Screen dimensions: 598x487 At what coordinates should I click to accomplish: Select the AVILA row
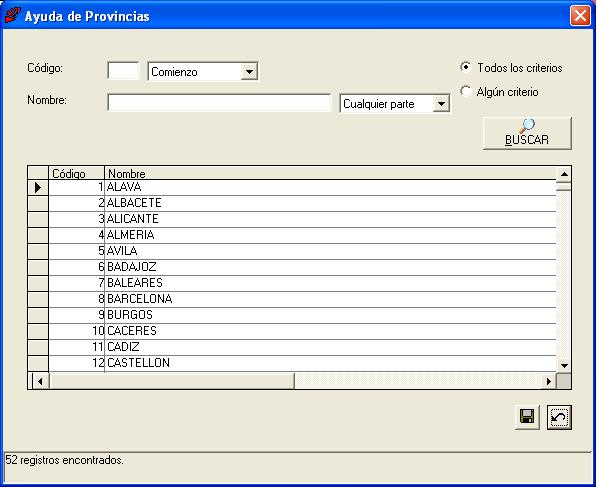[292, 251]
